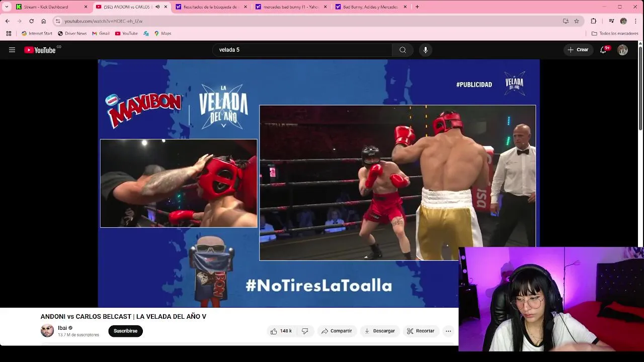Open YouTube notifications bell

pyautogui.click(x=603, y=50)
